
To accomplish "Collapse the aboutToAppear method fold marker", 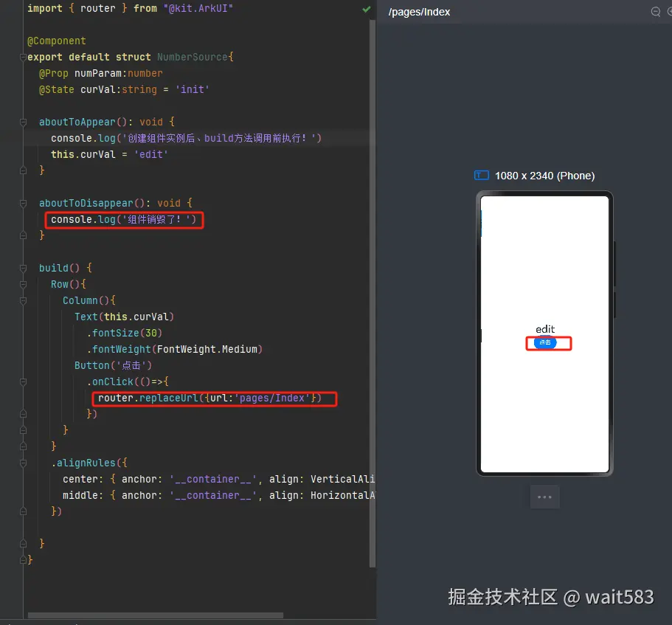I will tap(23, 122).
